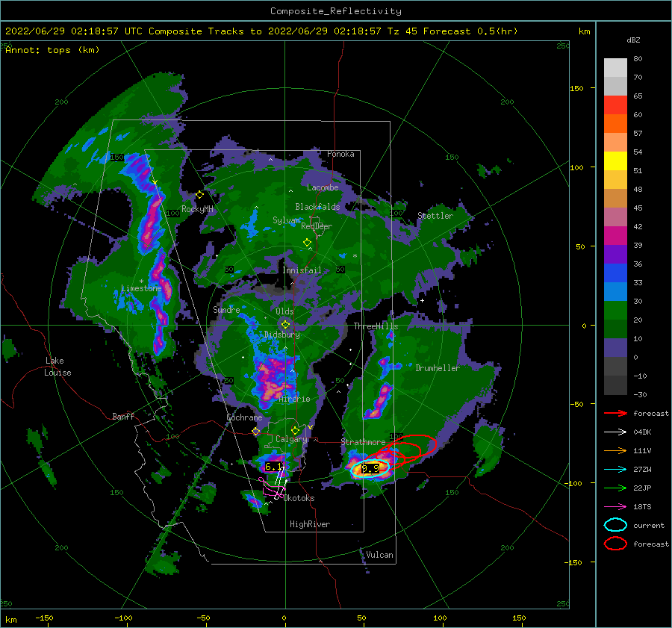The image size is (672, 628).
Task: Click the yellow station marker at Olds
Action: 285,325
